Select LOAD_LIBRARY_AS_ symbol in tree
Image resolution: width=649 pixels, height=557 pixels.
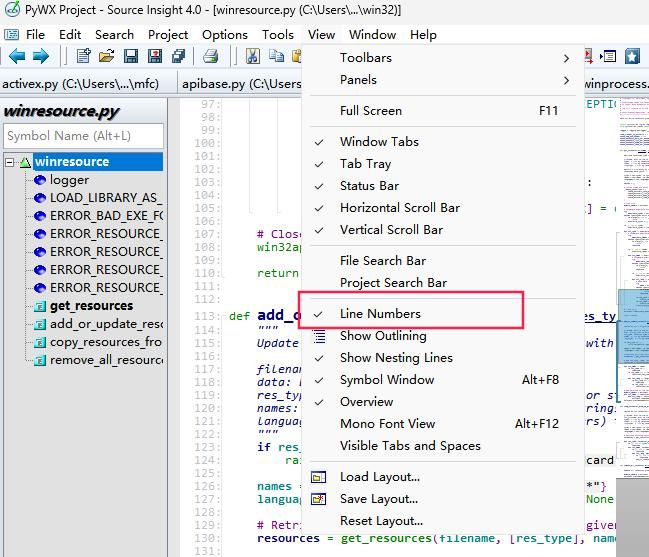click(106, 198)
